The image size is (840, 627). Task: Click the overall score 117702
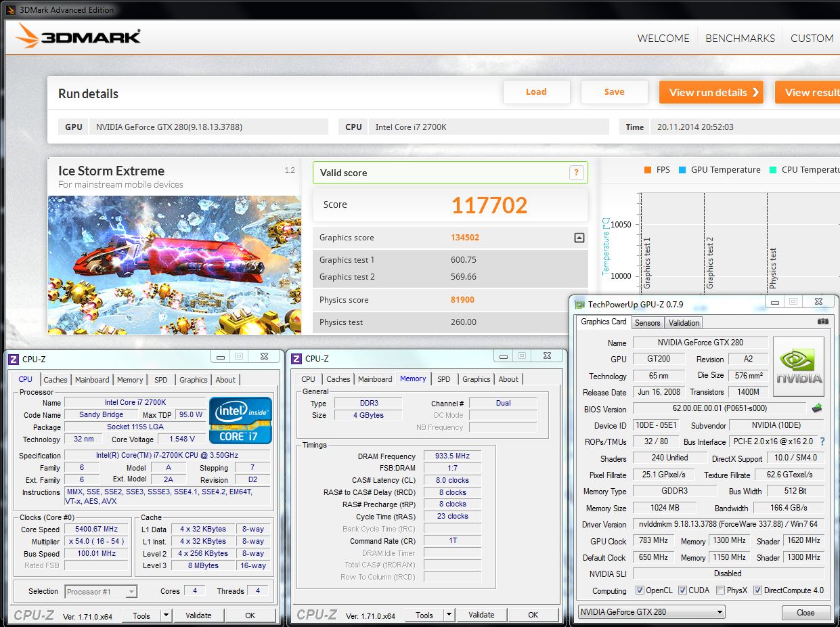tap(489, 205)
